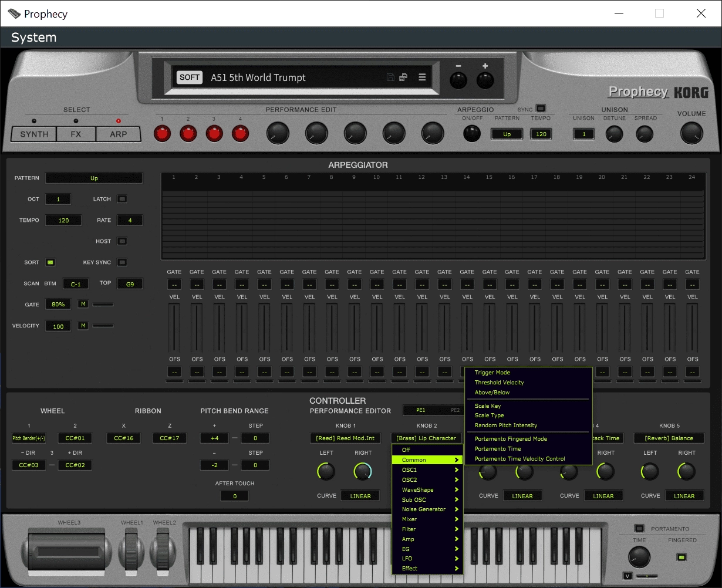This screenshot has width=722, height=588.
Task: Open Knob 1 CURVE LINEAR dropdown
Action: (360, 496)
